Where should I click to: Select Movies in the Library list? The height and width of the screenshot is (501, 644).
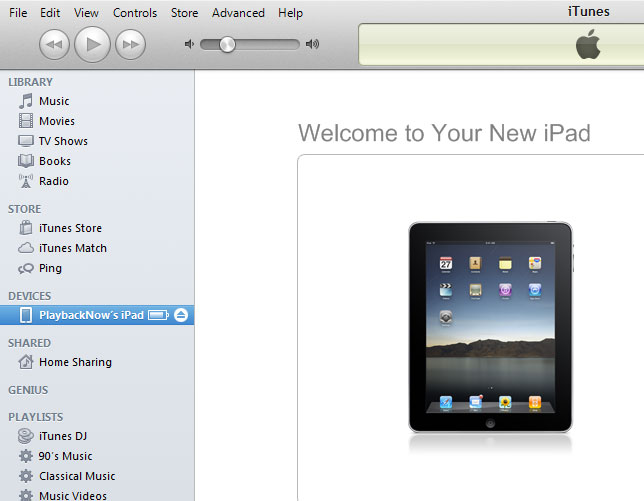[57, 121]
